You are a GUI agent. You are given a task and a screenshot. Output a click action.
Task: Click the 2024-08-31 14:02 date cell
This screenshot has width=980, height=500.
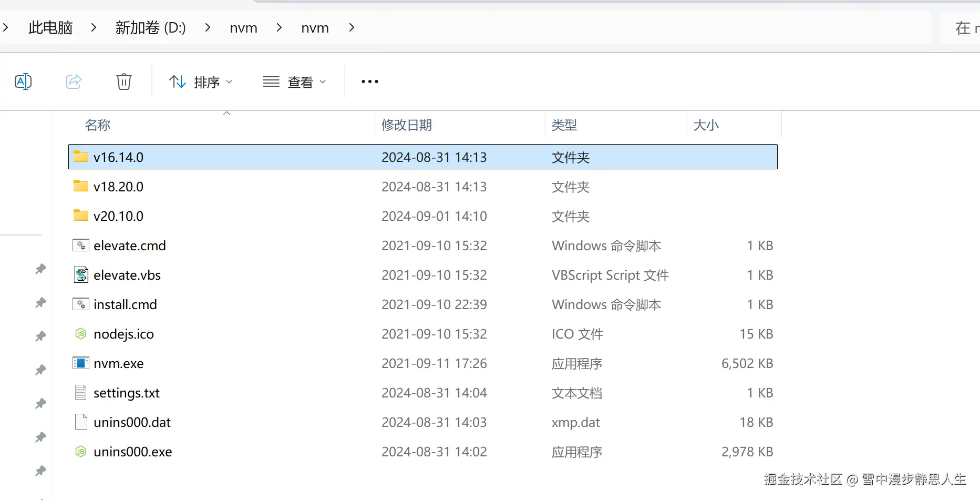tap(434, 452)
